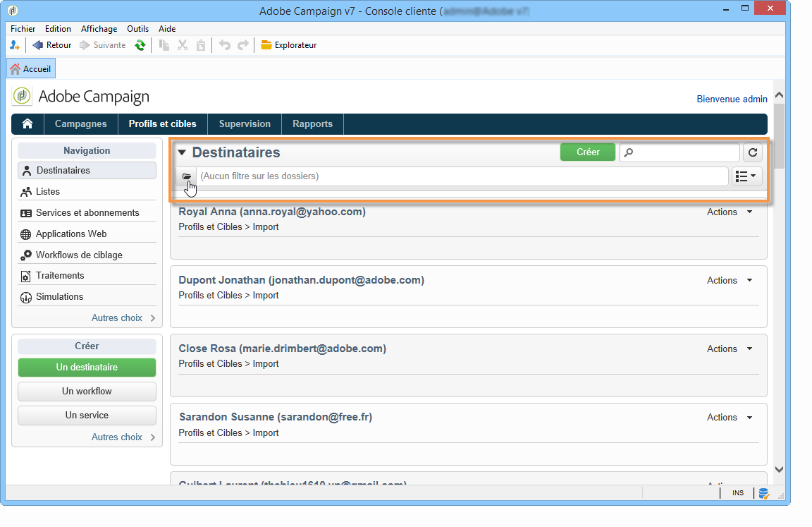Open the Outils menu
The height and width of the screenshot is (527, 812).
[x=137, y=29]
